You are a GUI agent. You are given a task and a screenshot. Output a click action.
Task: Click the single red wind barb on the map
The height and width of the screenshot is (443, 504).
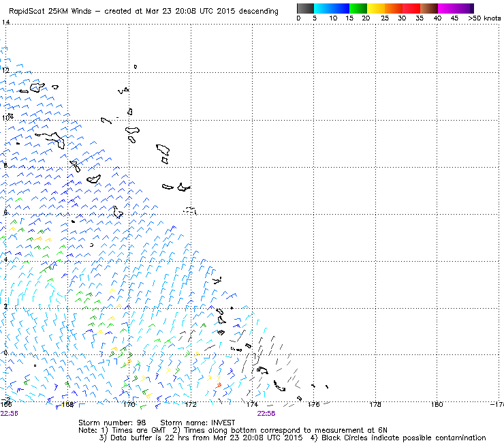[x=218, y=385]
